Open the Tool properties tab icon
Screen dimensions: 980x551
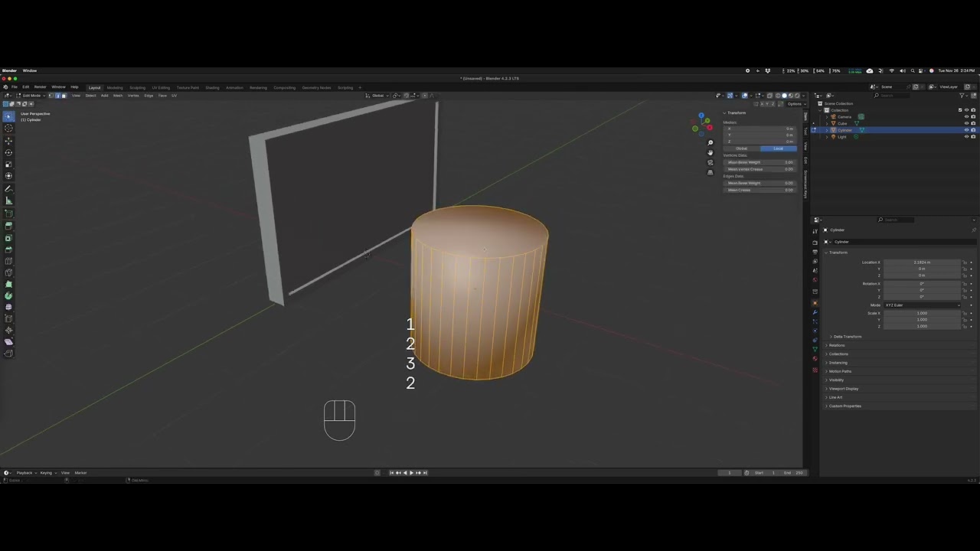[815, 231]
